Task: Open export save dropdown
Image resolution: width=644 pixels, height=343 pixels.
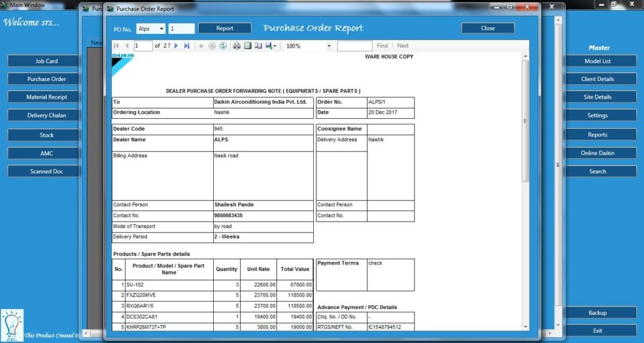Action: click(x=271, y=46)
